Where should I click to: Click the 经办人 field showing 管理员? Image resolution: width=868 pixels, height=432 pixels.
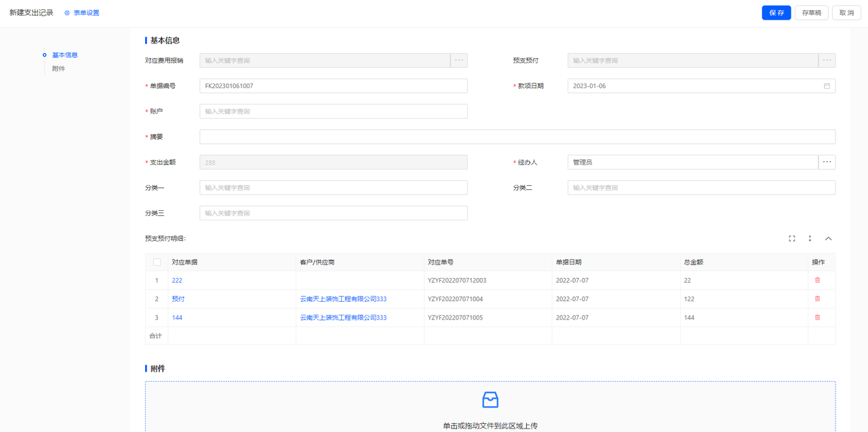coord(693,162)
